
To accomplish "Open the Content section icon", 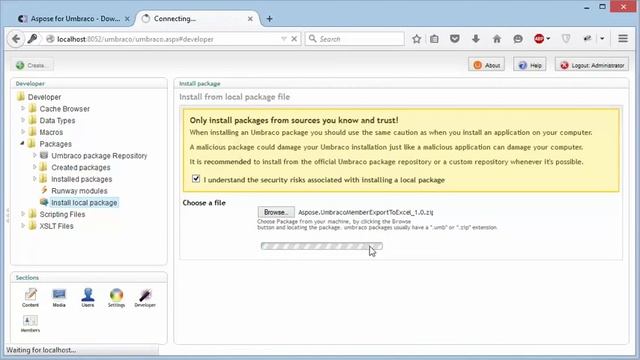I will [x=30, y=298].
